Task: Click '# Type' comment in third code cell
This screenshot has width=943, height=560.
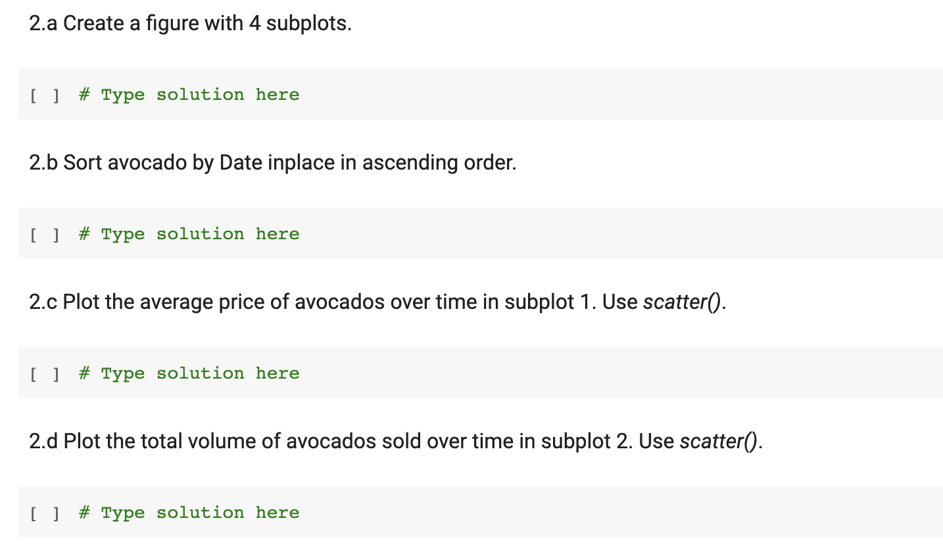Action: tap(112, 374)
